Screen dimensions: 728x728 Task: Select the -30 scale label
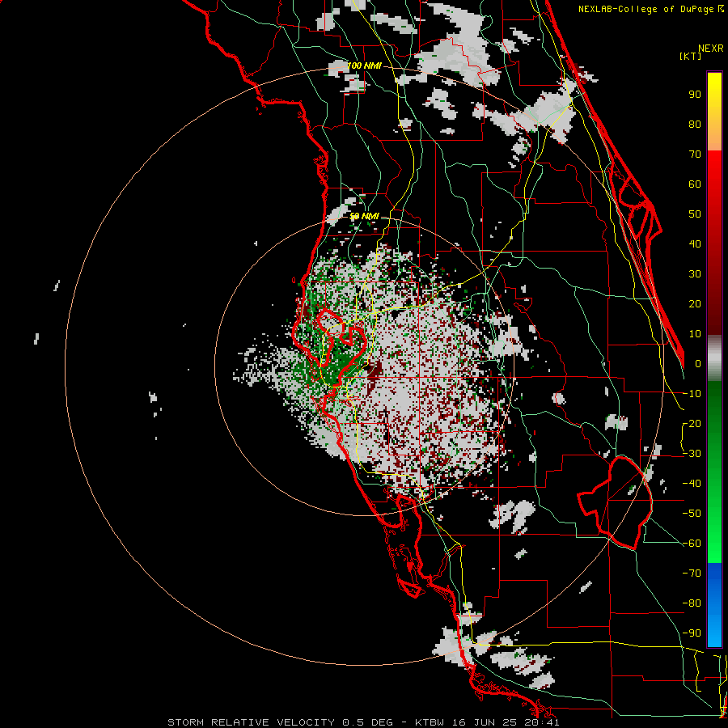[692, 454]
